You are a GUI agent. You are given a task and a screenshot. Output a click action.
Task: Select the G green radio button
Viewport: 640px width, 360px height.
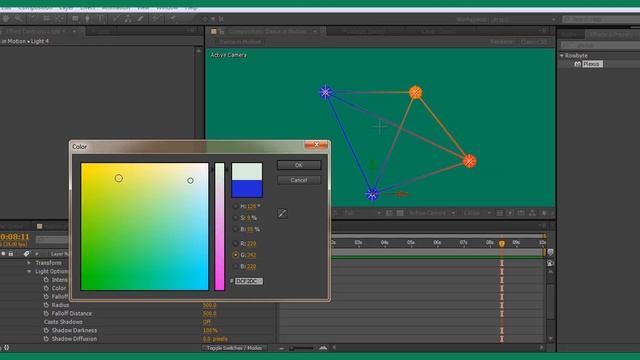pos(236,255)
